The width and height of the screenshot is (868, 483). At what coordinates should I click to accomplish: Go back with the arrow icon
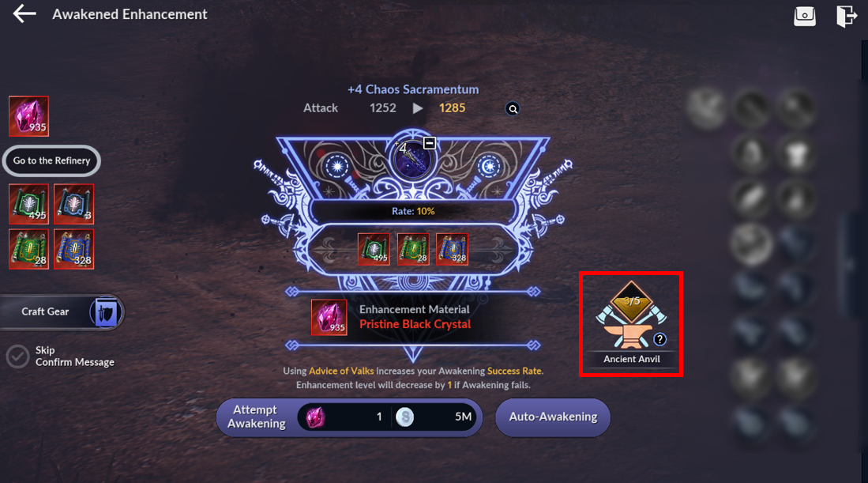24,13
